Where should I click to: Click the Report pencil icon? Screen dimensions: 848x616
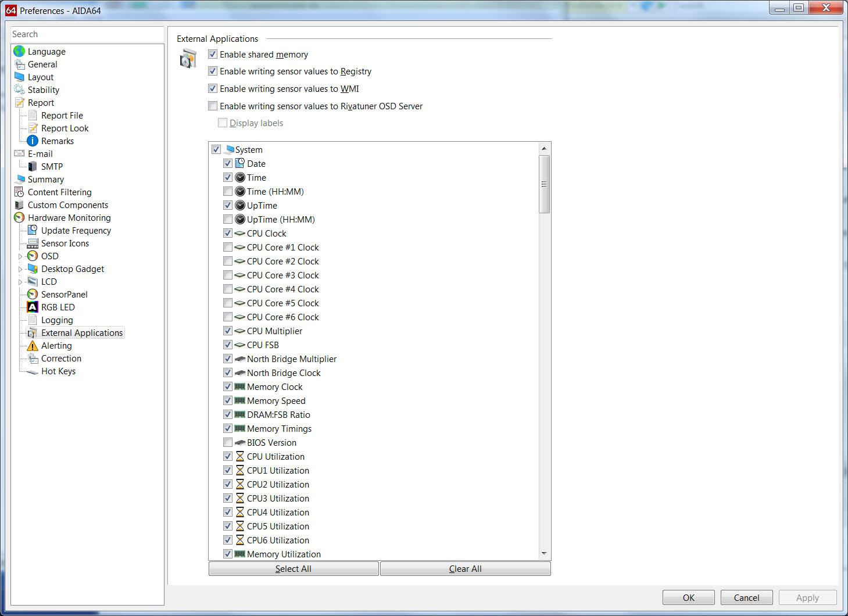coord(19,103)
